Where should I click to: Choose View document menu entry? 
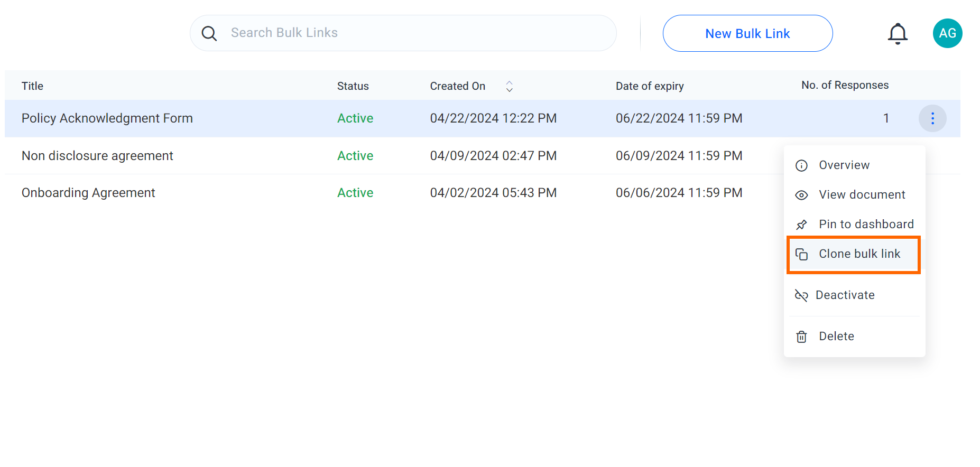pyautogui.click(x=854, y=195)
